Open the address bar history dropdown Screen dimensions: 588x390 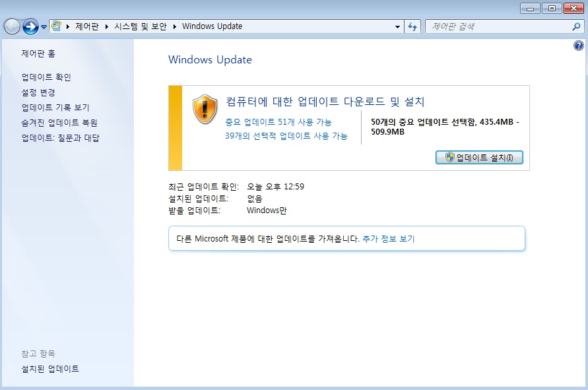click(397, 26)
